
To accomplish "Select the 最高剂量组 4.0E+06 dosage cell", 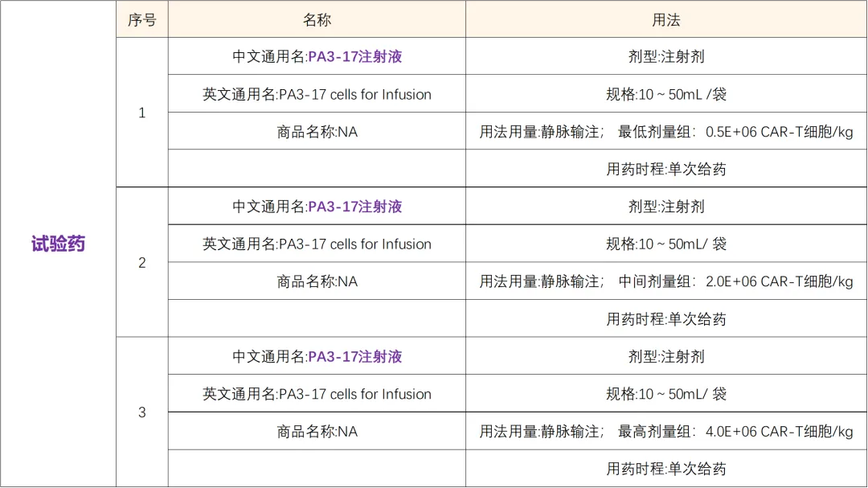I will coord(666,432).
